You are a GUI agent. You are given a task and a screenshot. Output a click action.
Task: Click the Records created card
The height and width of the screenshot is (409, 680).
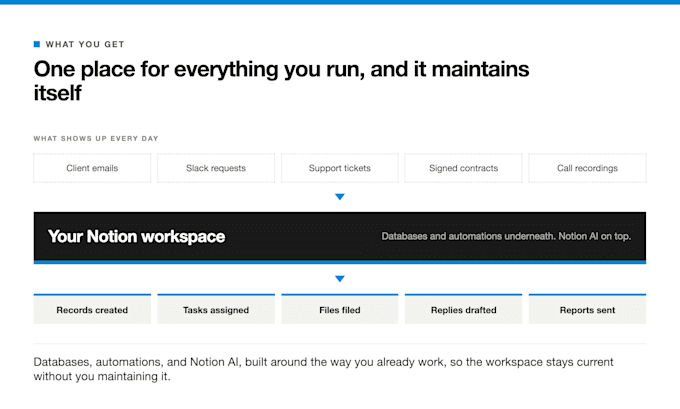coord(92,309)
